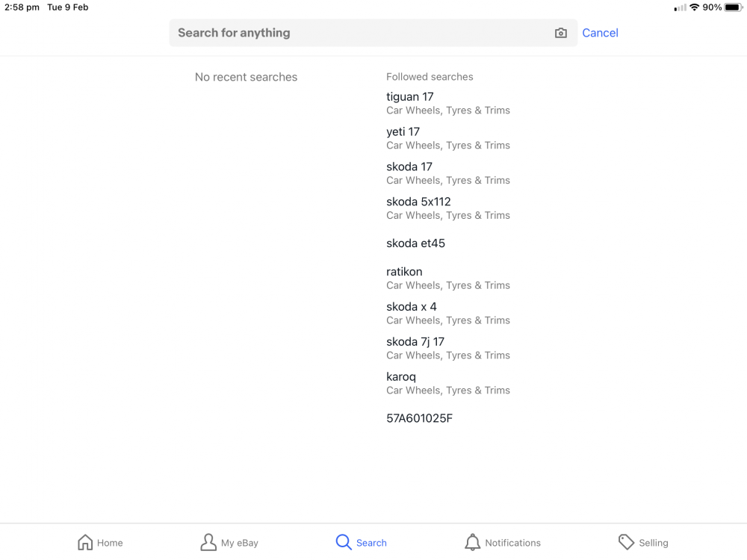Check the battery status icon
This screenshot has height=560, width=747.
[x=734, y=7]
